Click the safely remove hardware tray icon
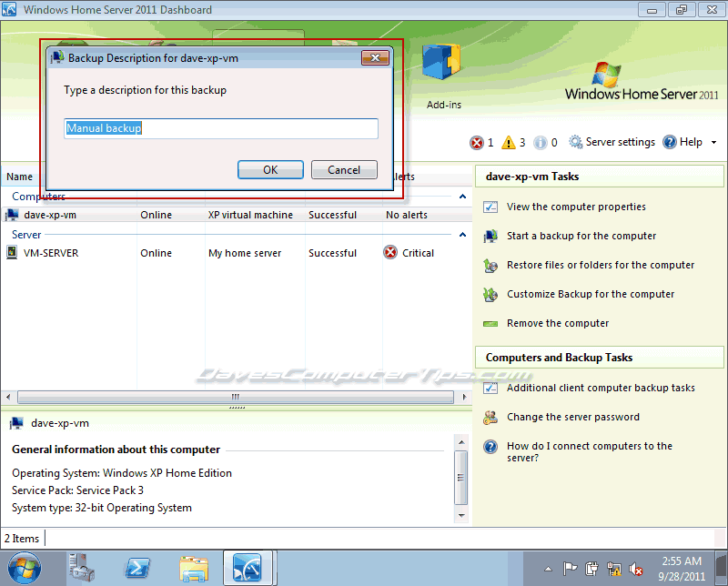 [592, 569]
